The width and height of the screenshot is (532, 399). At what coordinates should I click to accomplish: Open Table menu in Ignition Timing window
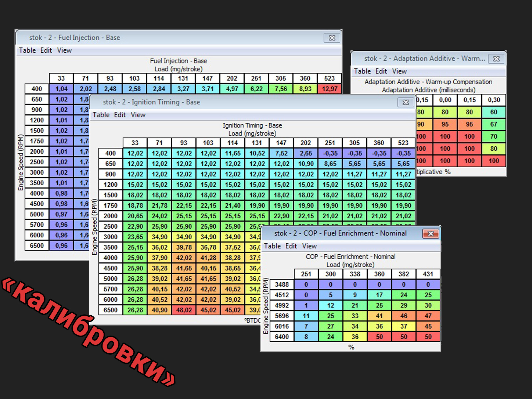tap(101, 115)
